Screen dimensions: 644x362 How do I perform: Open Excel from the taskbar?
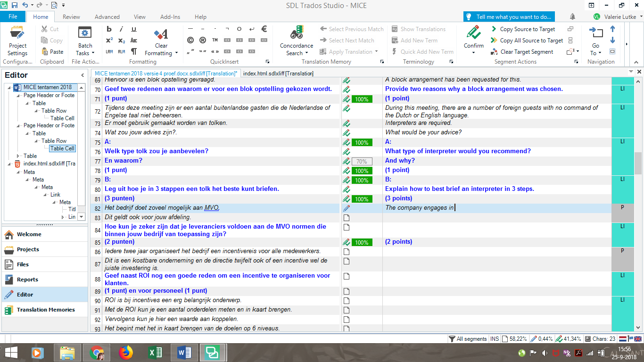click(155, 353)
